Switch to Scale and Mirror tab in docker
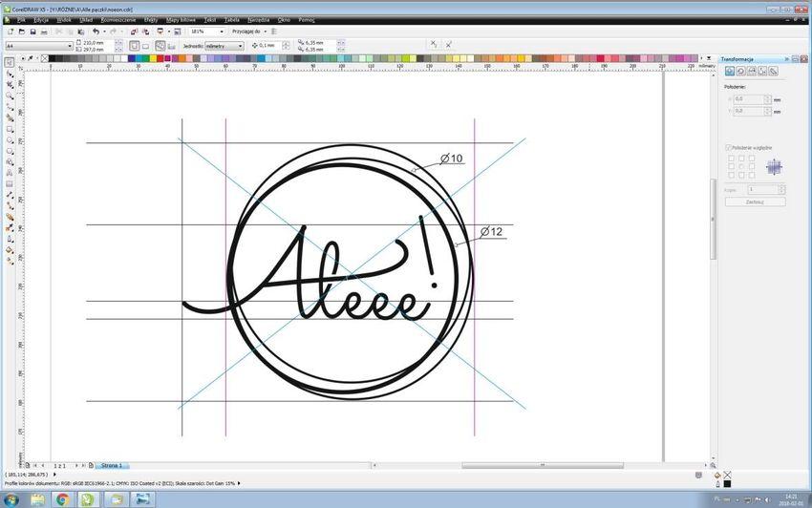812x508 pixels. 752,71
